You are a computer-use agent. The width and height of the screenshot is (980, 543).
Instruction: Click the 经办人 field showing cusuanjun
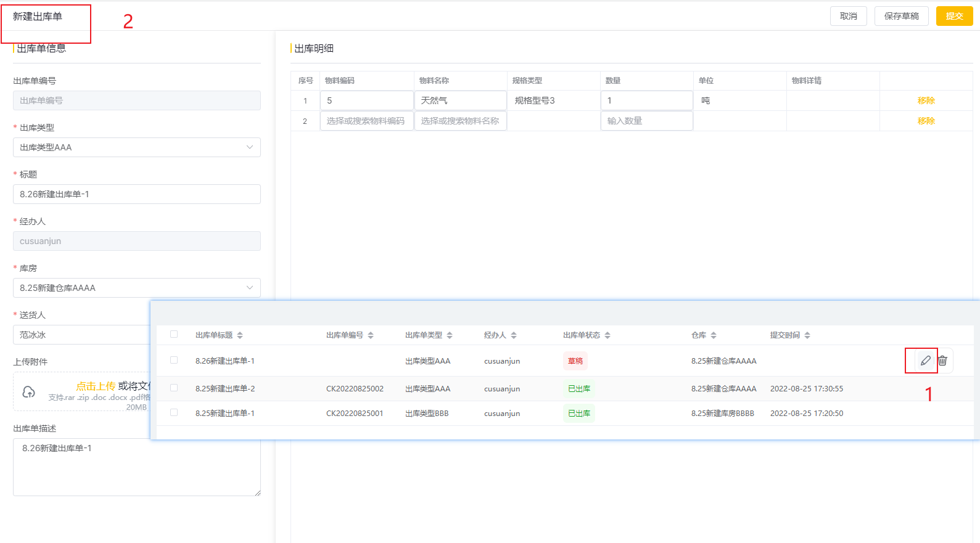coord(137,241)
